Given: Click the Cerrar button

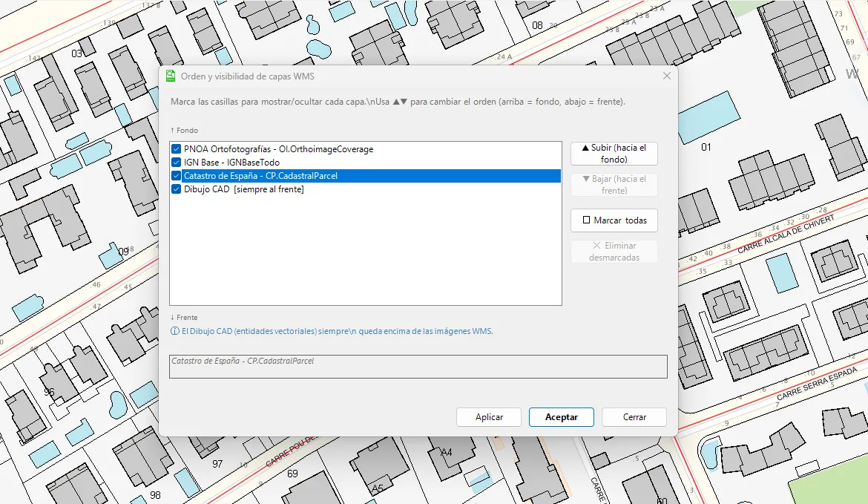Looking at the screenshot, I should point(634,417).
